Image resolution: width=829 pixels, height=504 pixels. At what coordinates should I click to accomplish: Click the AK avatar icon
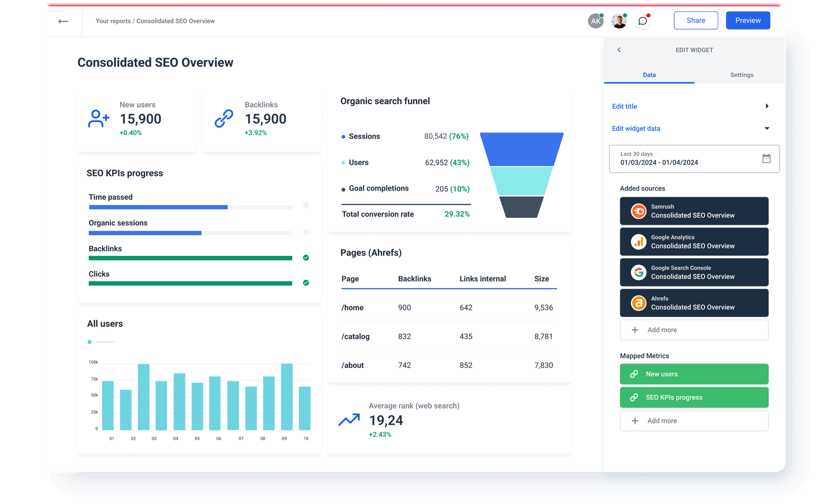pos(595,21)
